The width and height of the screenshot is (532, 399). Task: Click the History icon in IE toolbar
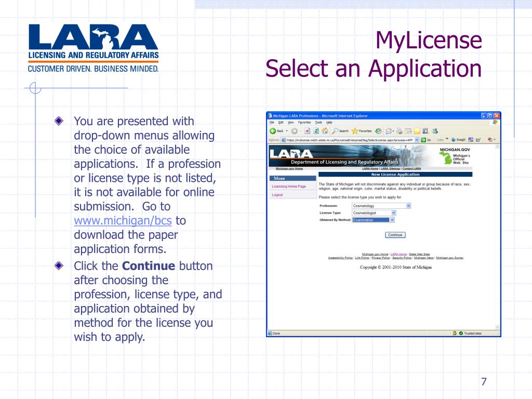tap(378, 131)
